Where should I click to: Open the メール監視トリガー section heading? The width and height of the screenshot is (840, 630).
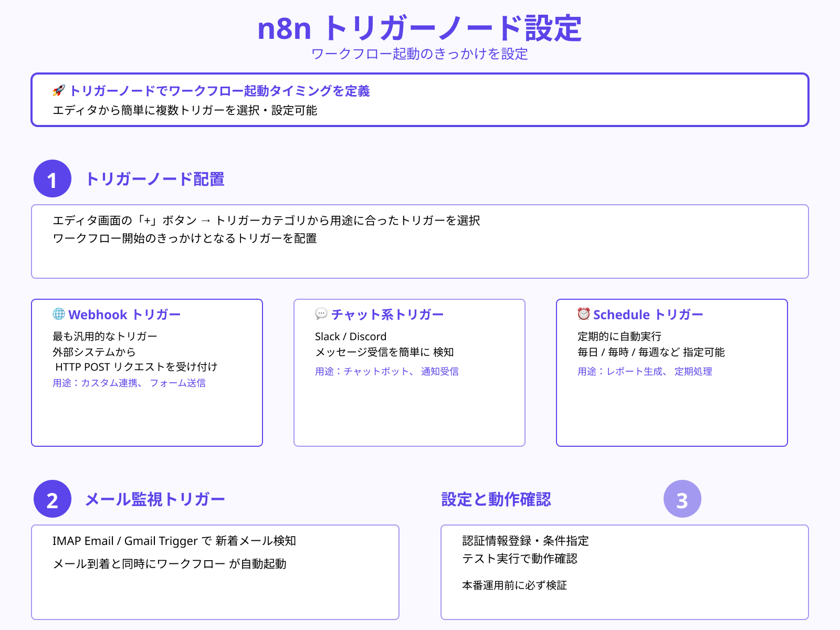pos(155,499)
